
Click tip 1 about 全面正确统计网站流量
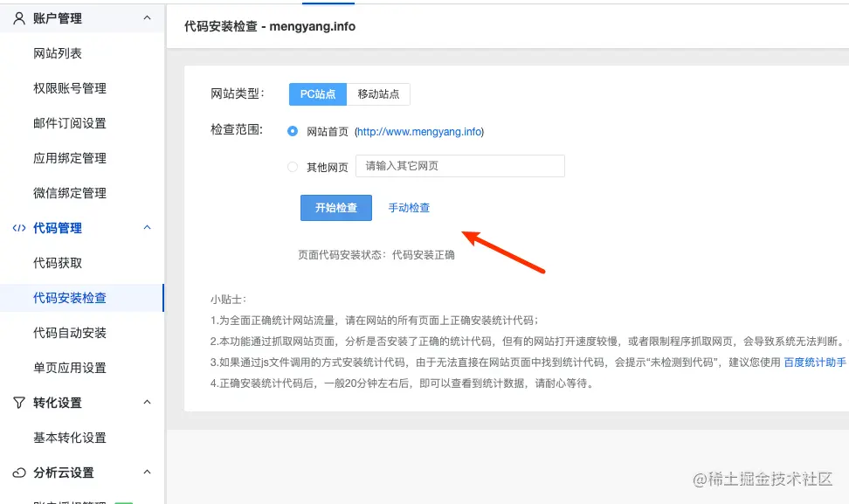(x=374, y=321)
